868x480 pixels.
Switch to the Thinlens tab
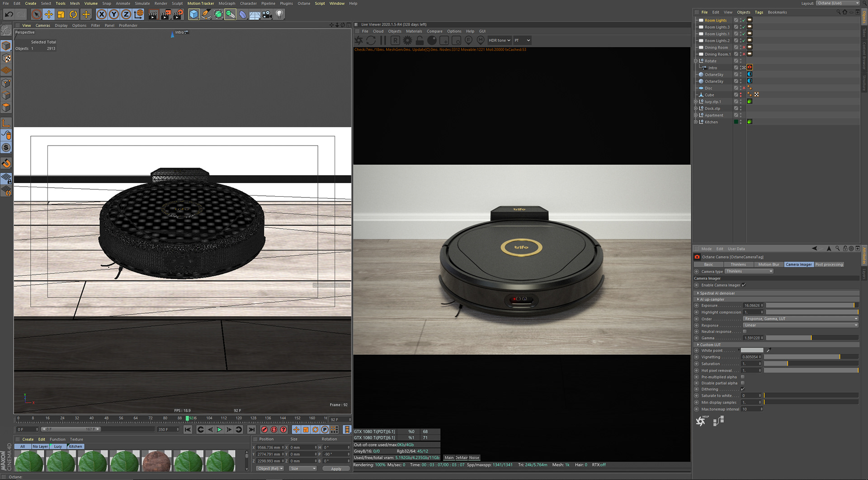click(738, 265)
